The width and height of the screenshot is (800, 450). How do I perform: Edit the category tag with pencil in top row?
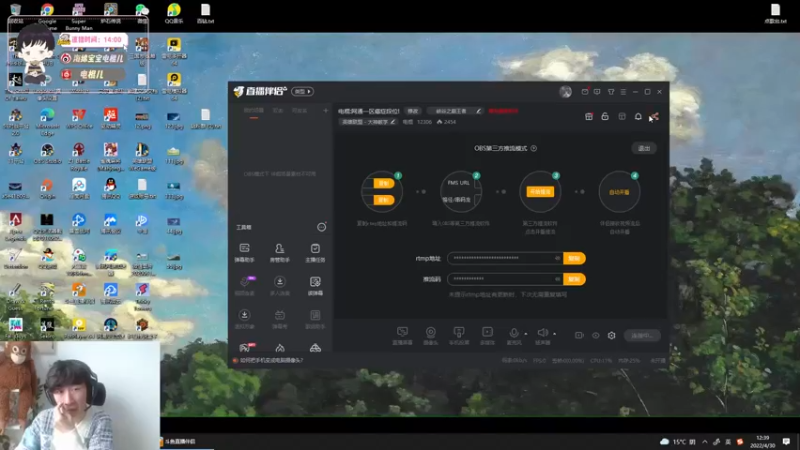[x=479, y=111]
